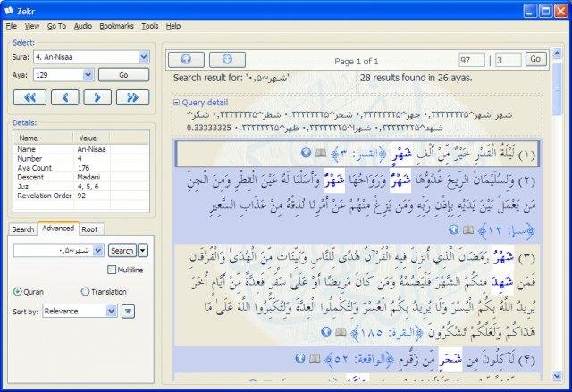Select the Quran radio button
The image size is (572, 392).
click(17, 292)
